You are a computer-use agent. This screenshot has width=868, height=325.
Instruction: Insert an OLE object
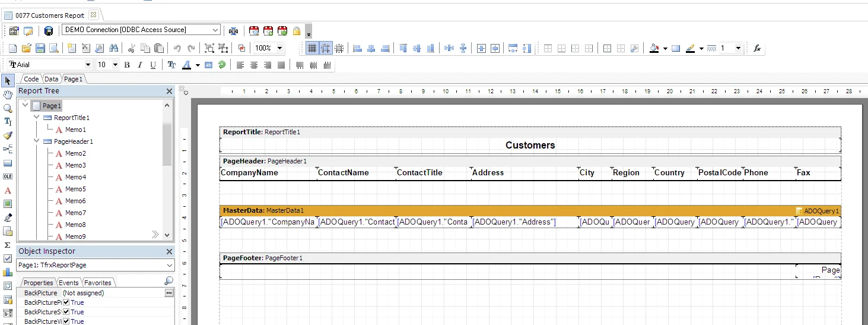tap(8, 176)
